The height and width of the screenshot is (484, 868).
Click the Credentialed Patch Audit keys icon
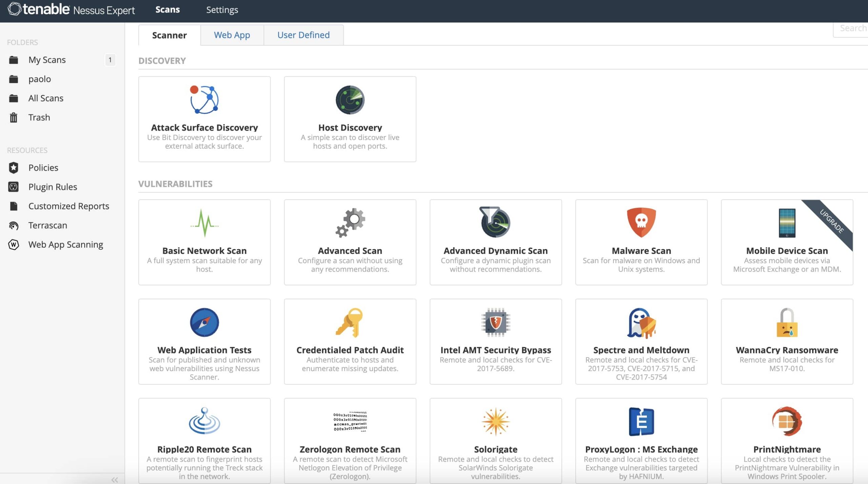350,322
